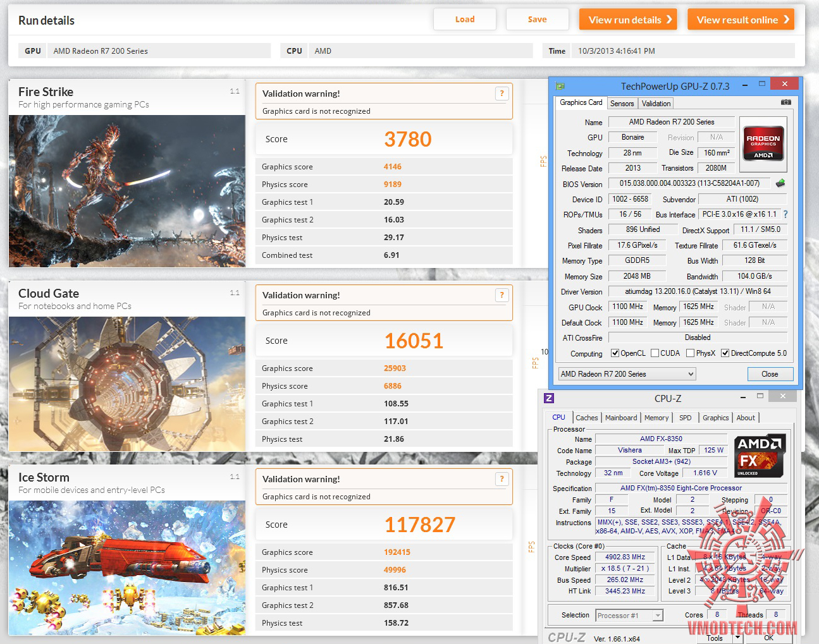Open the Mainboard tab in CPU-Z
Viewport: 819px width, 644px height.
[x=621, y=418]
